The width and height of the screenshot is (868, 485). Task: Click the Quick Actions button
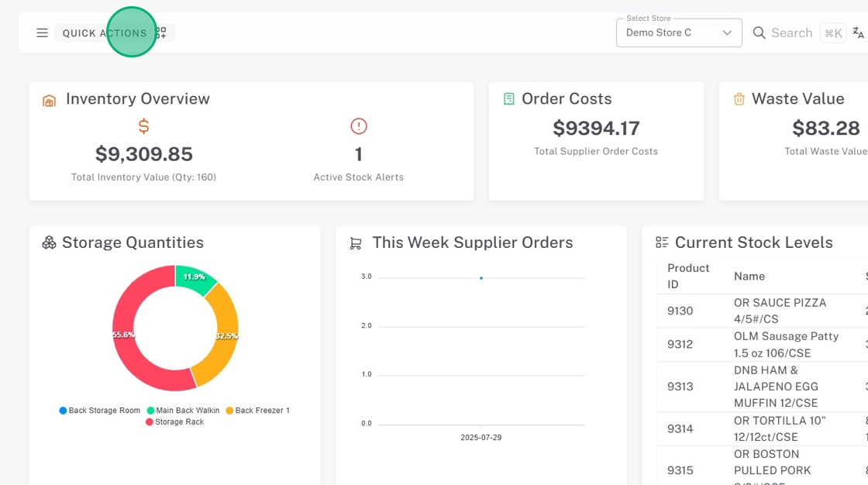click(x=104, y=33)
